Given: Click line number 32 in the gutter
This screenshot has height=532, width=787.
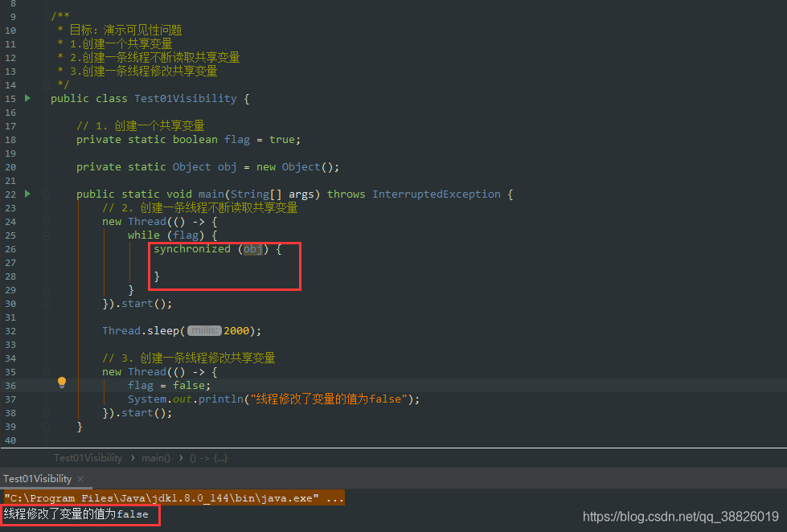Looking at the screenshot, I should point(10,331).
